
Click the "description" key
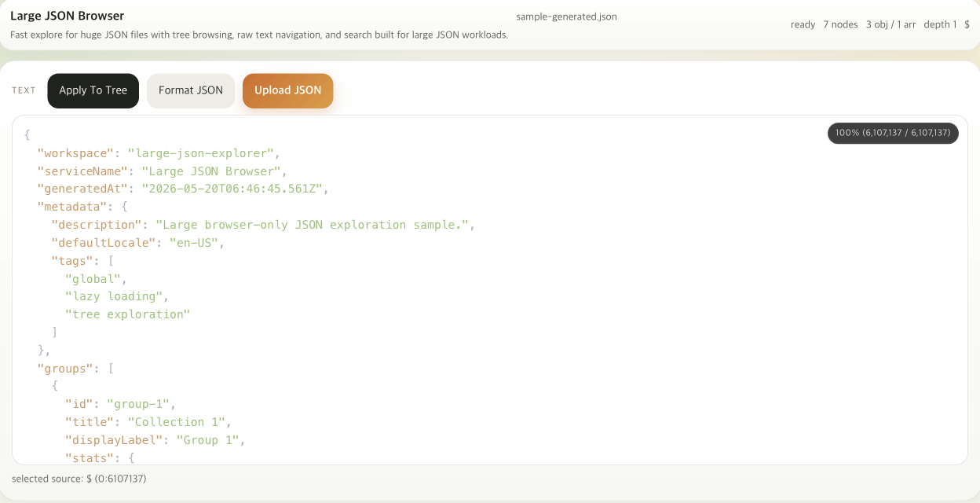pyautogui.click(x=97, y=225)
